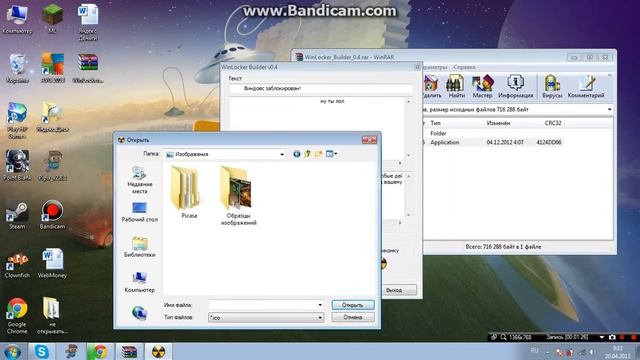This screenshot has height=360, width=640.
Task: Click the taskbar clock
Action: [x=618, y=352]
